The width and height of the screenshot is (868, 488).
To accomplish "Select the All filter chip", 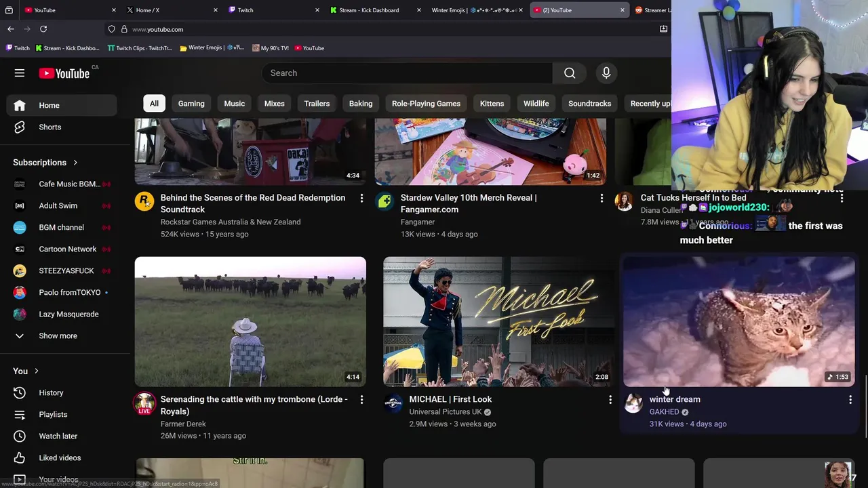I will point(154,104).
